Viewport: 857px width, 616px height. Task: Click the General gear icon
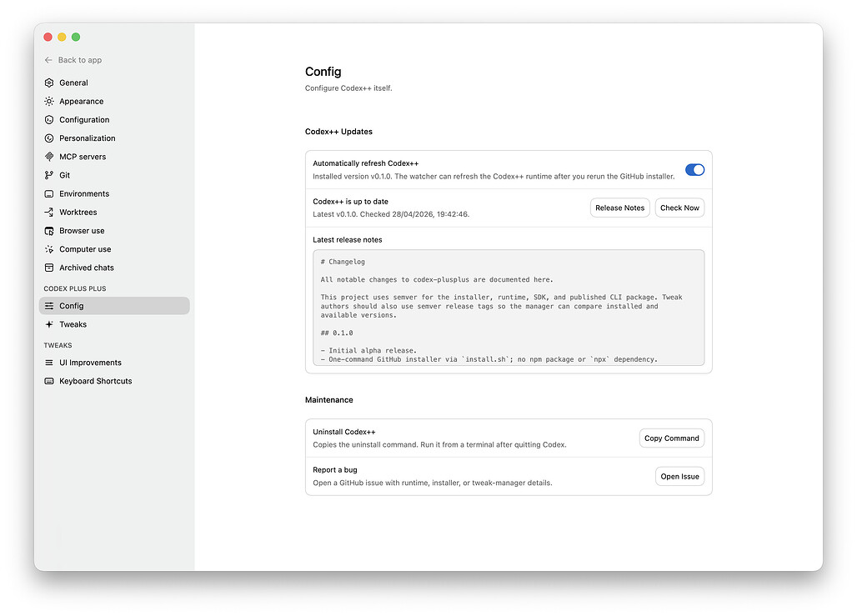[49, 83]
